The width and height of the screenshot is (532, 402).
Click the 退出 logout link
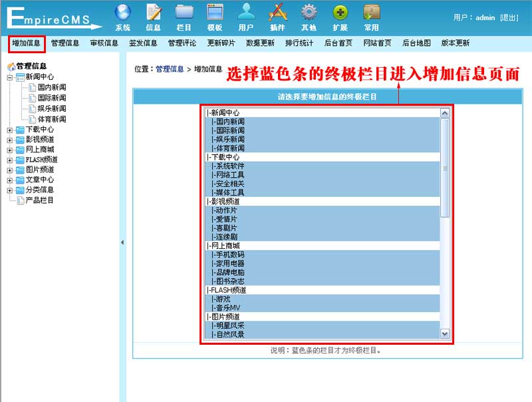click(x=509, y=18)
